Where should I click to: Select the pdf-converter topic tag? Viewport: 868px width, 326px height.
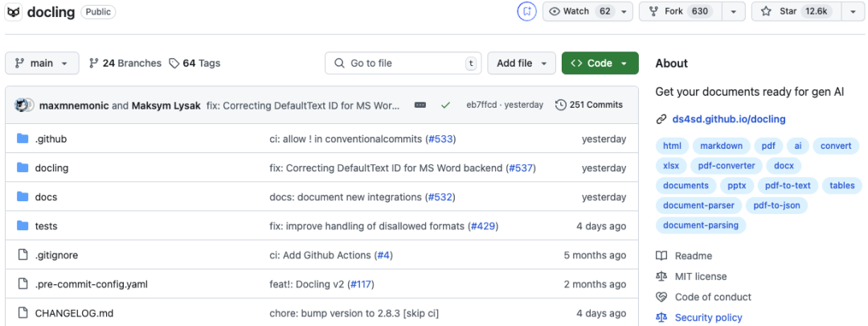point(727,166)
